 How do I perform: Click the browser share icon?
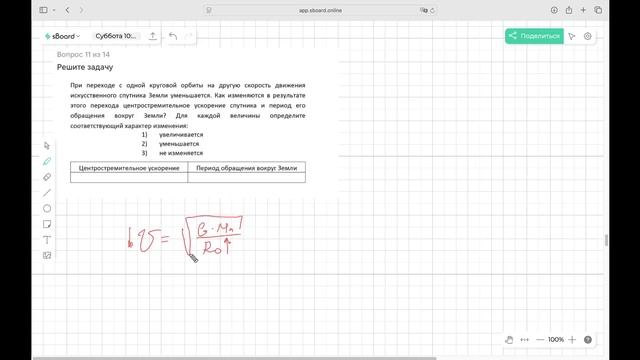[569, 10]
